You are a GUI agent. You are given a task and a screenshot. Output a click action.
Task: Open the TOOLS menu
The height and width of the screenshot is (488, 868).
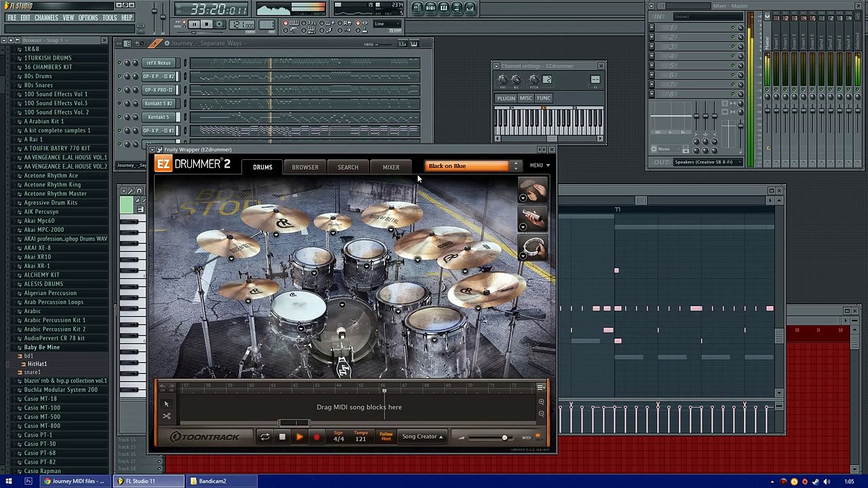(110, 18)
